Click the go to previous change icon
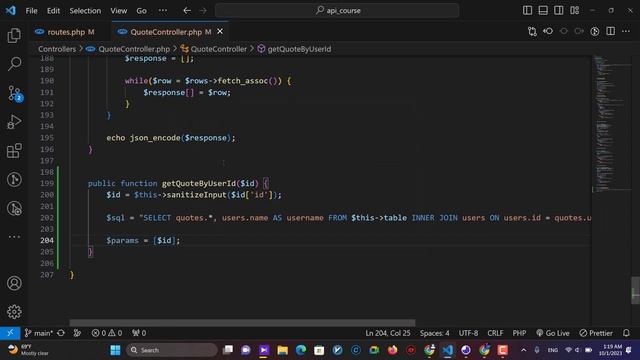 pos(548,31)
